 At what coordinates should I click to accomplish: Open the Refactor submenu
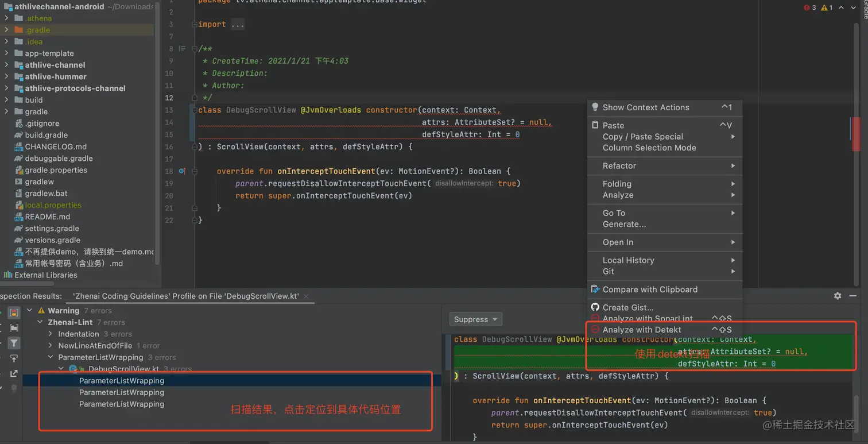tap(664, 166)
